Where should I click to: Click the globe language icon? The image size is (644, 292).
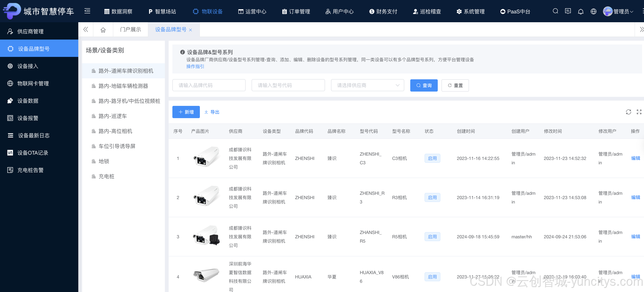[593, 11]
